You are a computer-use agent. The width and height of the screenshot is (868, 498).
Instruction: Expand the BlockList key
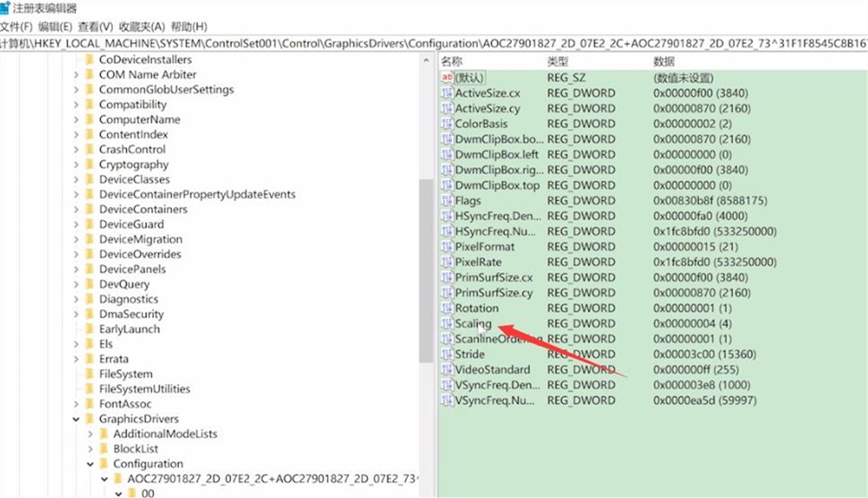90,449
